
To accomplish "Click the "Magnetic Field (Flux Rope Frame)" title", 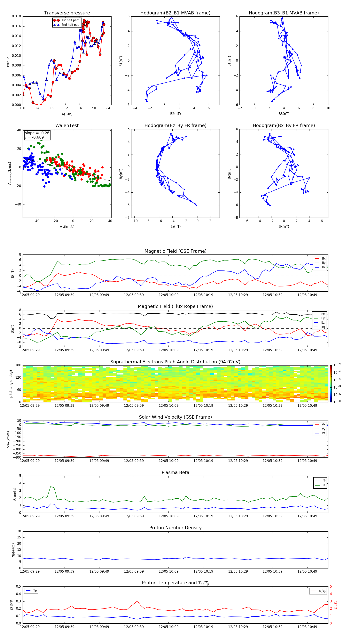I will tap(175, 307).
